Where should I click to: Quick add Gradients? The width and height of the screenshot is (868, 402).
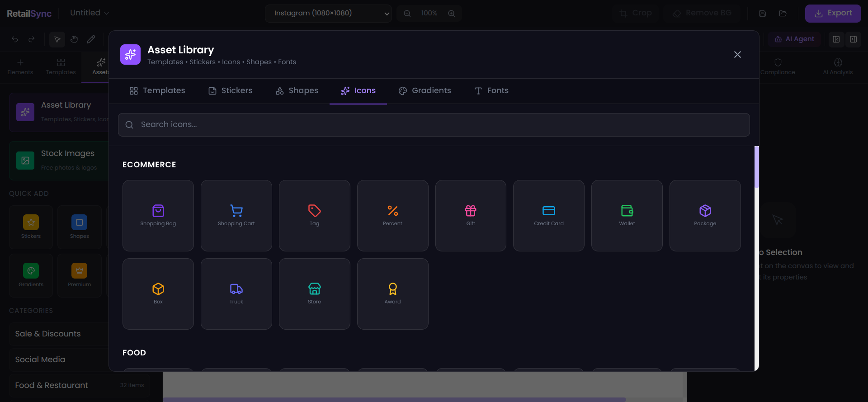click(31, 275)
